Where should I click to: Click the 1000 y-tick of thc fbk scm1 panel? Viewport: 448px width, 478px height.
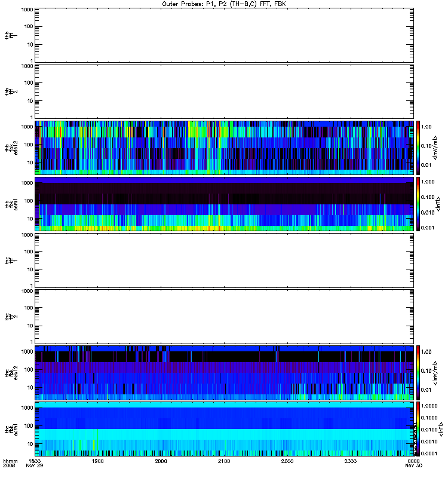pyautogui.click(x=27, y=408)
